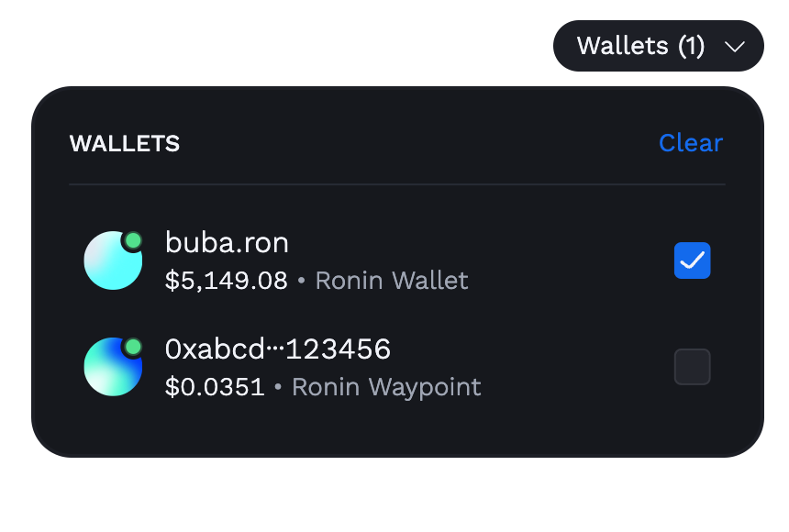This screenshot has width=789, height=532.
Task: Click the Clear link to reset wallet selection
Action: pos(690,143)
